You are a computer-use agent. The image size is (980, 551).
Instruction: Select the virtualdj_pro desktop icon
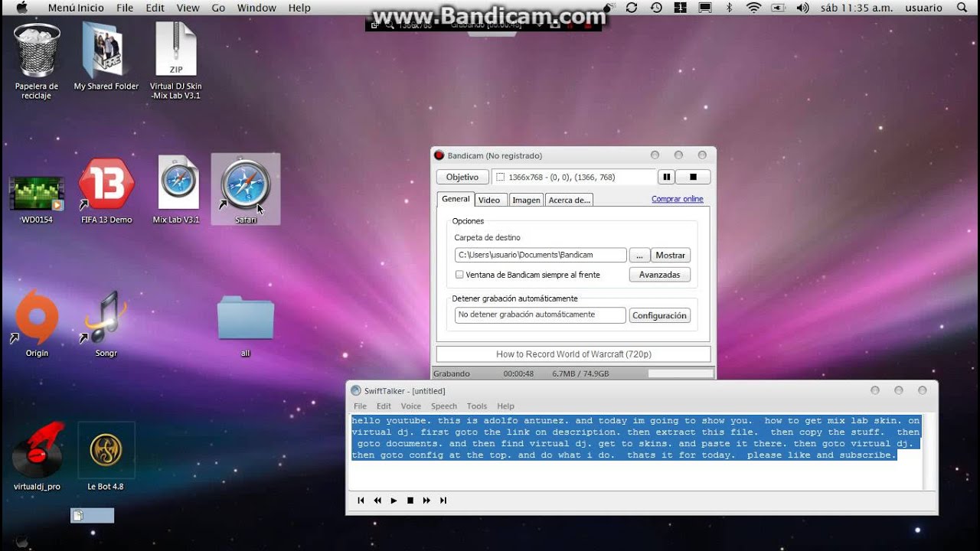point(37,456)
